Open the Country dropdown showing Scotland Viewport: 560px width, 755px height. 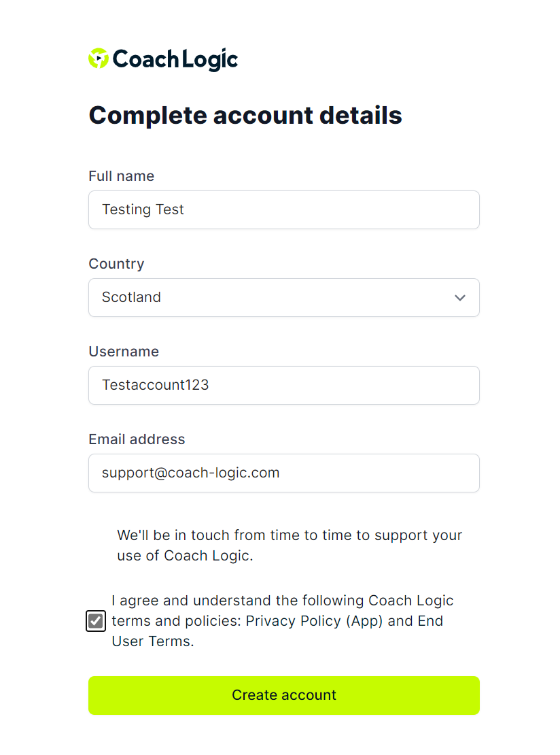tap(284, 297)
